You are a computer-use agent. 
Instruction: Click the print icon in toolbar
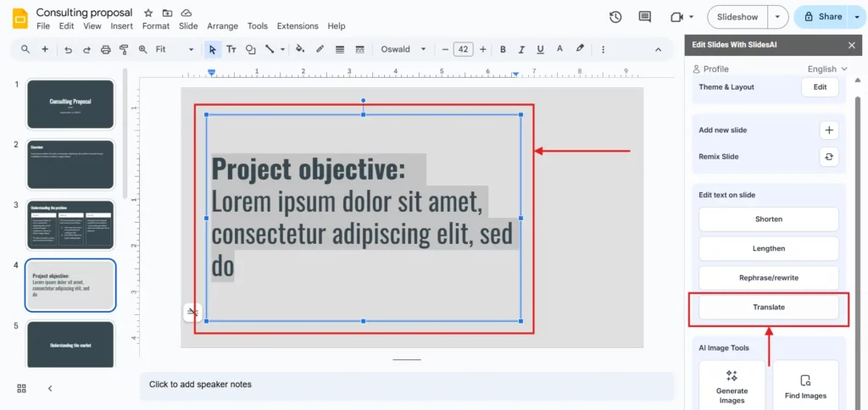tap(106, 49)
